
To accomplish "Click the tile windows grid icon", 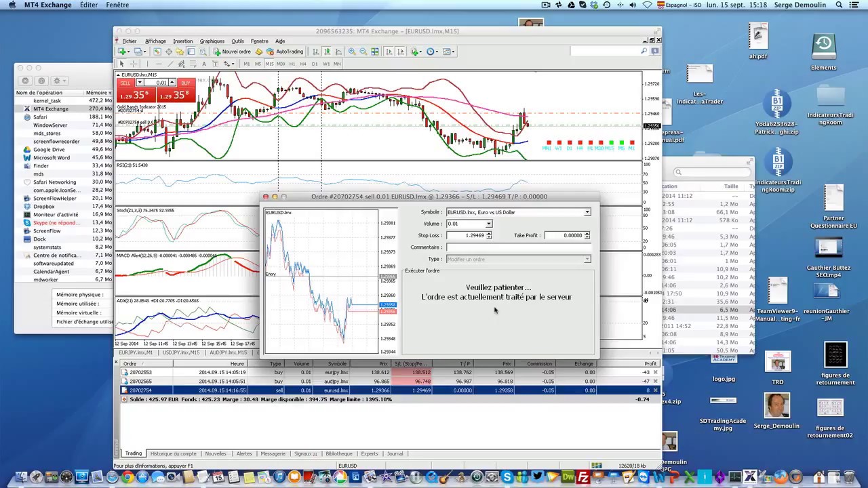I will [x=374, y=52].
